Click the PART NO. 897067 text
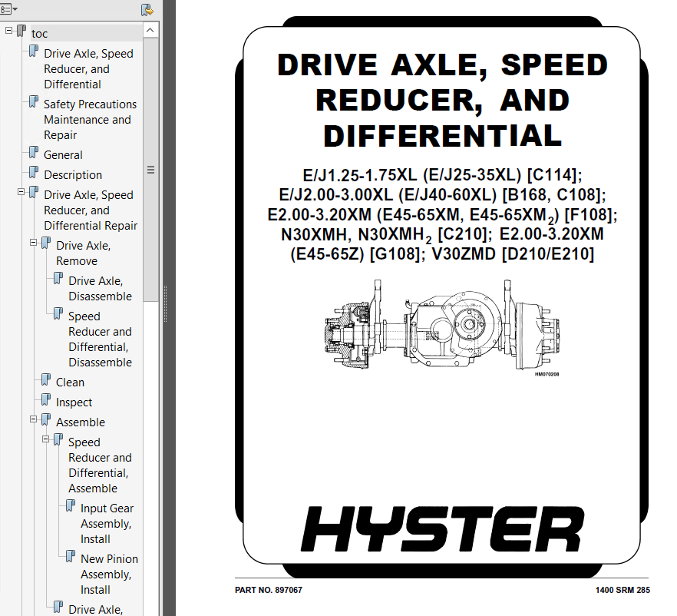677x616 pixels. tap(269, 590)
